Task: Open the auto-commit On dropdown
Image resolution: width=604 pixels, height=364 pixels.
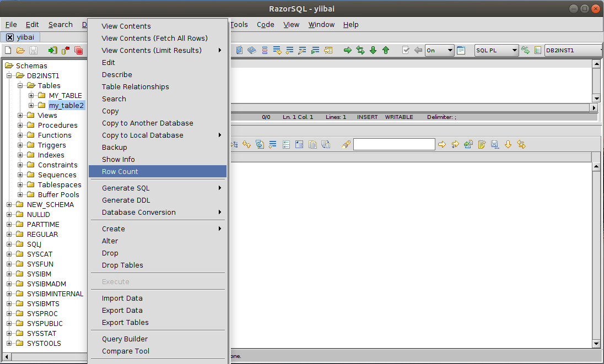Action: coord(439,50)
